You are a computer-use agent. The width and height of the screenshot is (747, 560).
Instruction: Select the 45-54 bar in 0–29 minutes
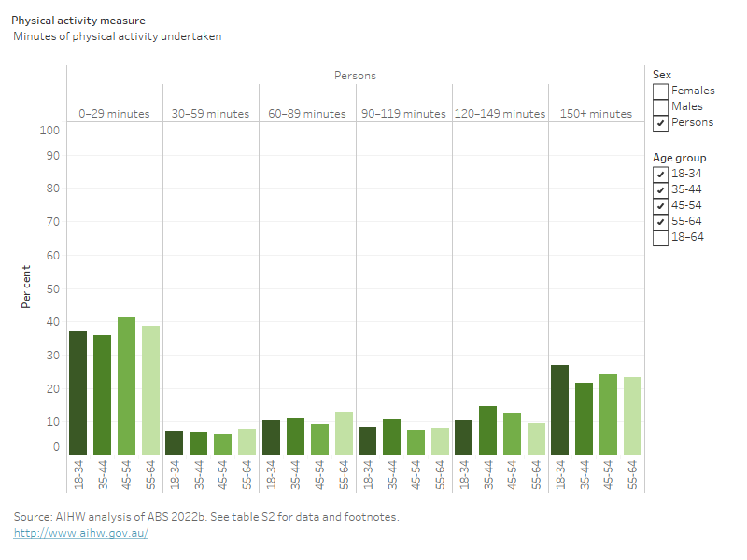[126, 386]
